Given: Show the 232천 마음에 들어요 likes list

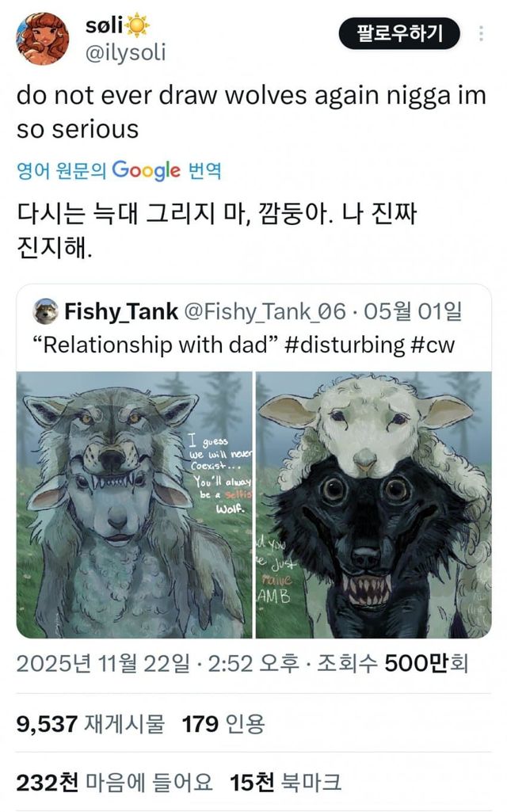Looking at the screenshot, I should pyautogui.click(x=114, y=782).
